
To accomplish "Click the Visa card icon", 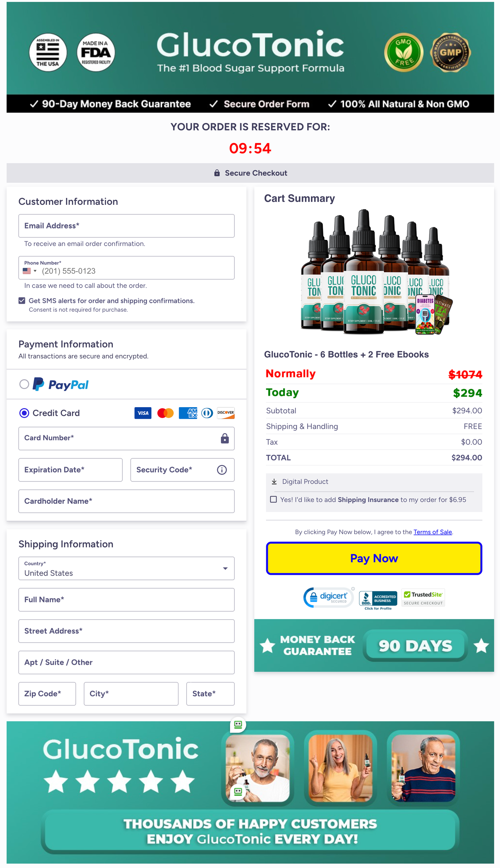I will [x=143, y=413].
